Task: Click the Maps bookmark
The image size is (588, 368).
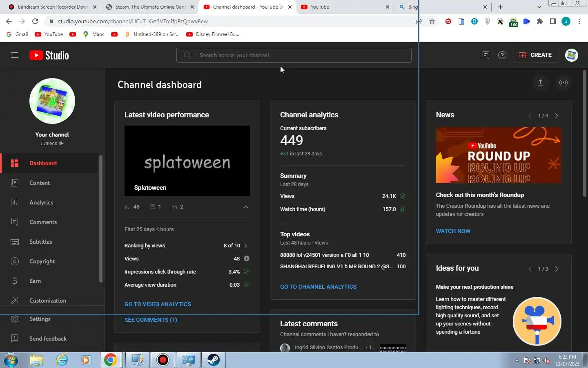Action: point(94,34)
